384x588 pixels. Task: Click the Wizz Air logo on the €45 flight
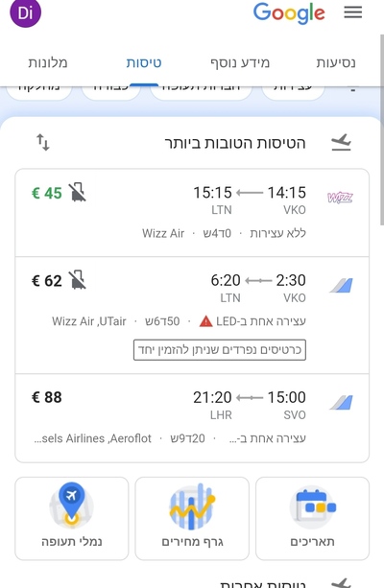340,198
